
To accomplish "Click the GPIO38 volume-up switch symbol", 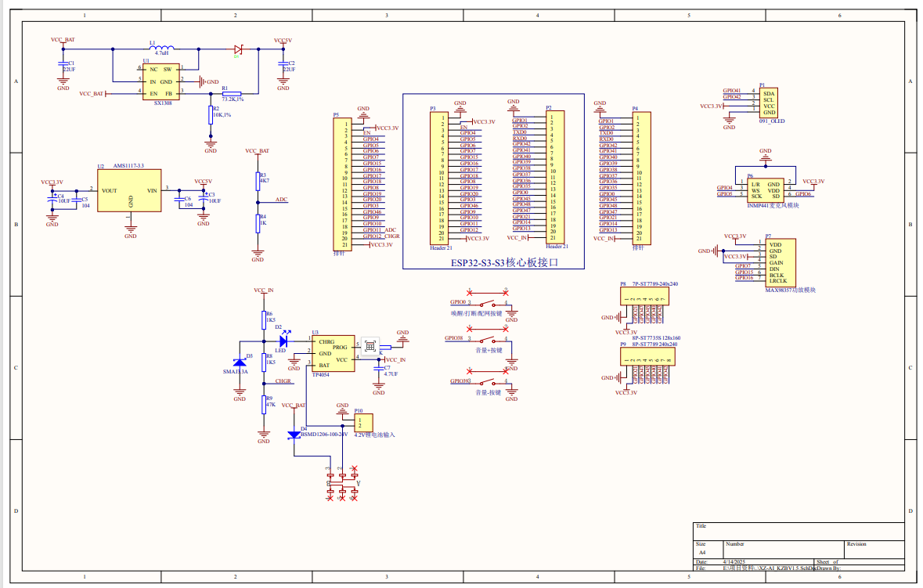I will click(x=489, y=340).
